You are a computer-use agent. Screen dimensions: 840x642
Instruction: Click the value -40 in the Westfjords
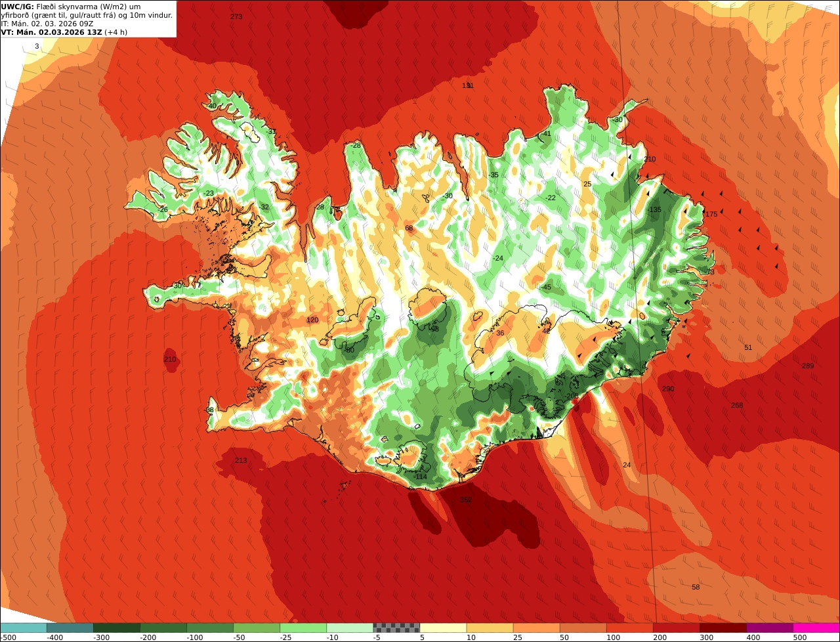click(x=211, y=106)
